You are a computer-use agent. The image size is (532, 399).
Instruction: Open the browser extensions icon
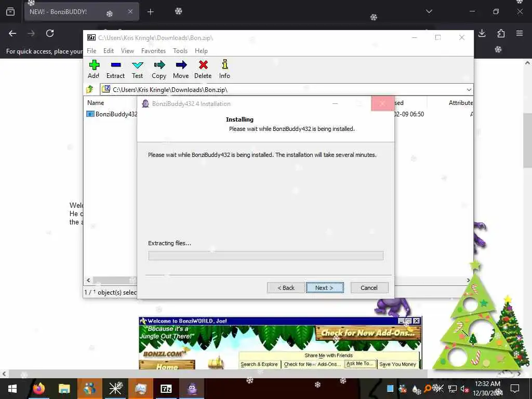point(501,33)
